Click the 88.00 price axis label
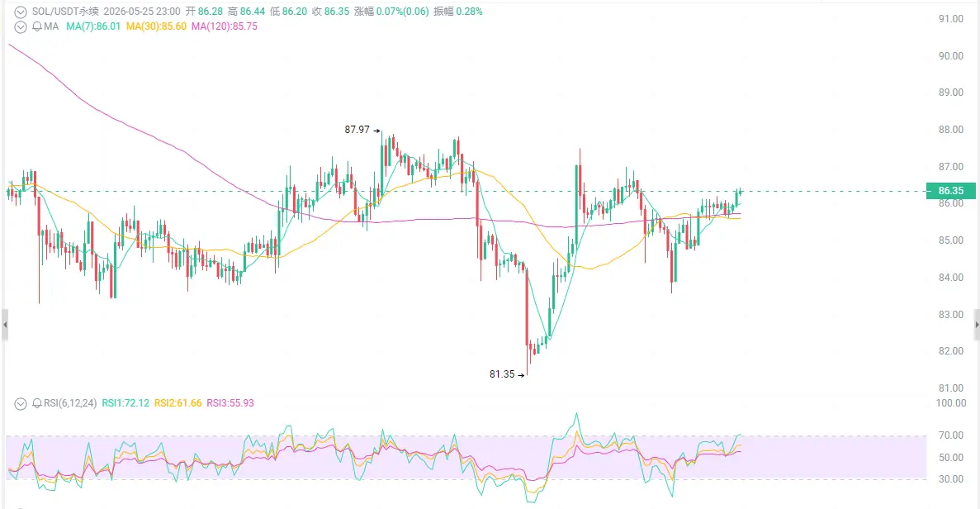This screenshot has height=509, width=980. [950, 130]
